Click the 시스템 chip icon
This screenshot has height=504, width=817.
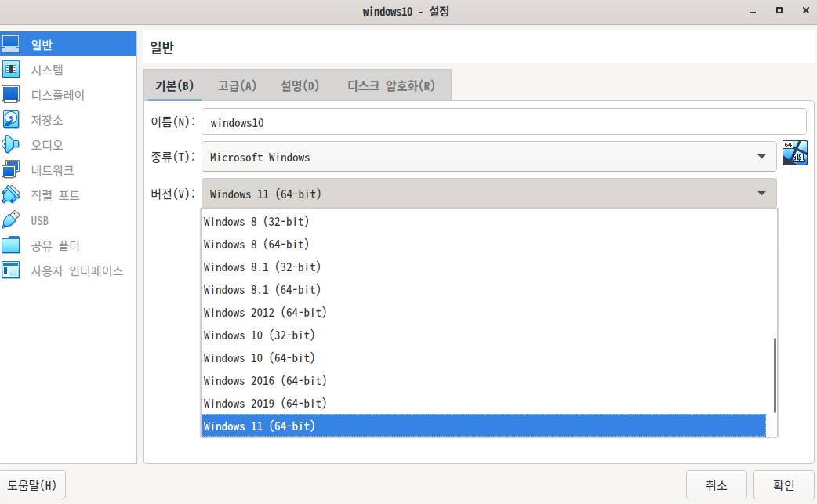[x=10, y=69]
